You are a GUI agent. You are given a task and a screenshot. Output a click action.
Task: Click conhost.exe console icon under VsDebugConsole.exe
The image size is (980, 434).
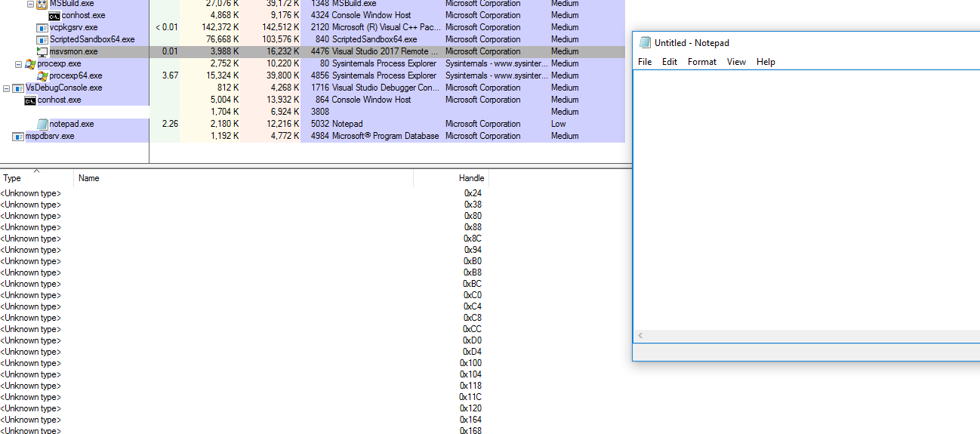coord(30,100)
